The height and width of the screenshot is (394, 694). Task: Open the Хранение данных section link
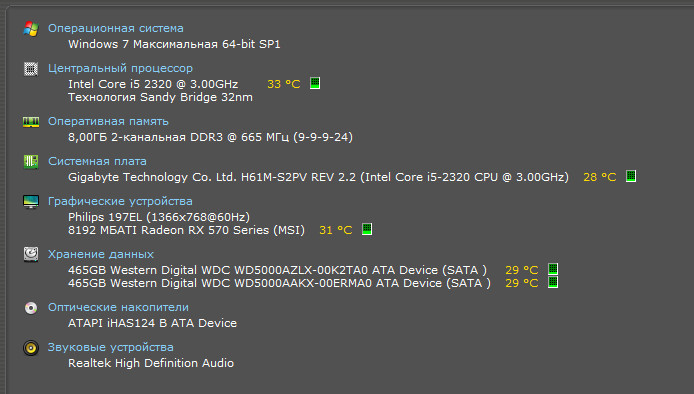coord(101,254)
